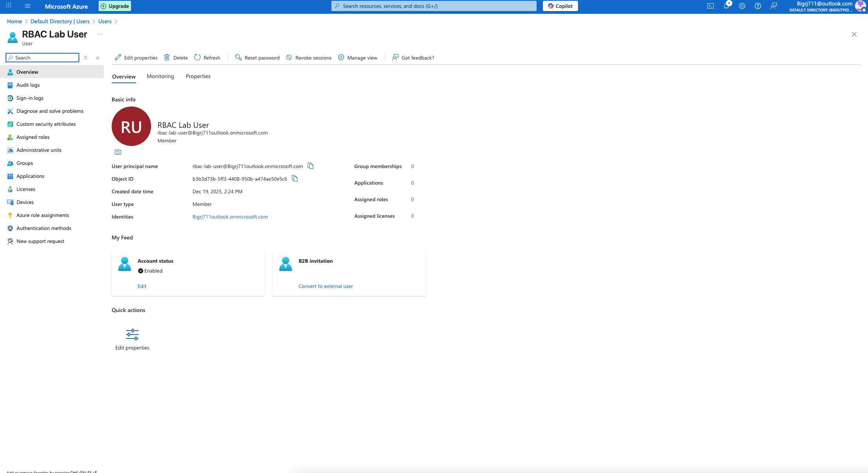Open the more options ellipsis by title
The height and width of the screenshot is (473, 868).
pos(100,34)
